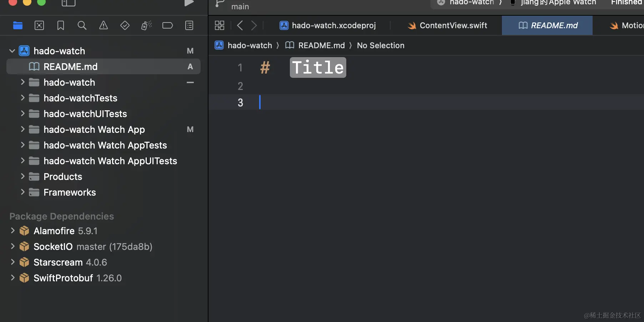Open the related items grid menu
This screenshot has height=322, width=644.
220,25
